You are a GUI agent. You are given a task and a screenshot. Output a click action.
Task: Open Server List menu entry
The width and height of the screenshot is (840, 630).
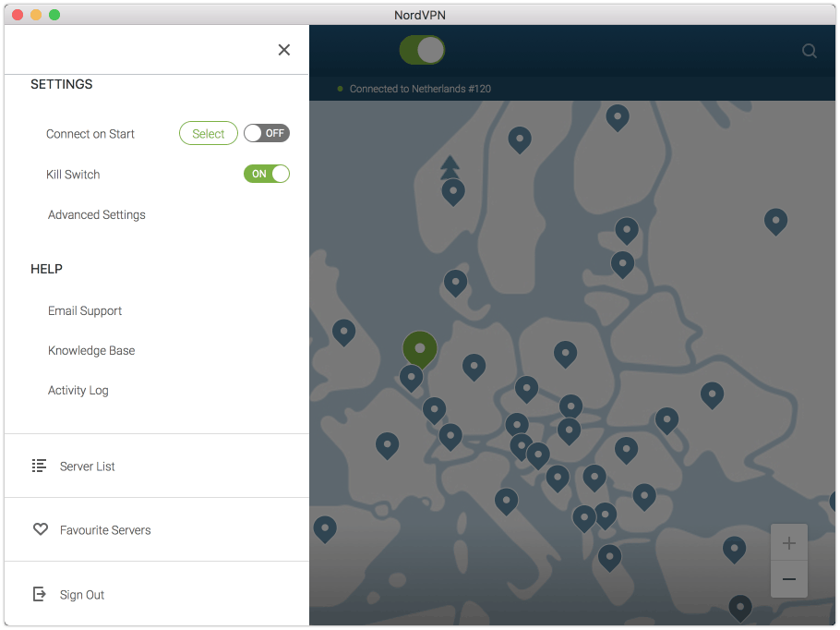(x=156, y=466)
